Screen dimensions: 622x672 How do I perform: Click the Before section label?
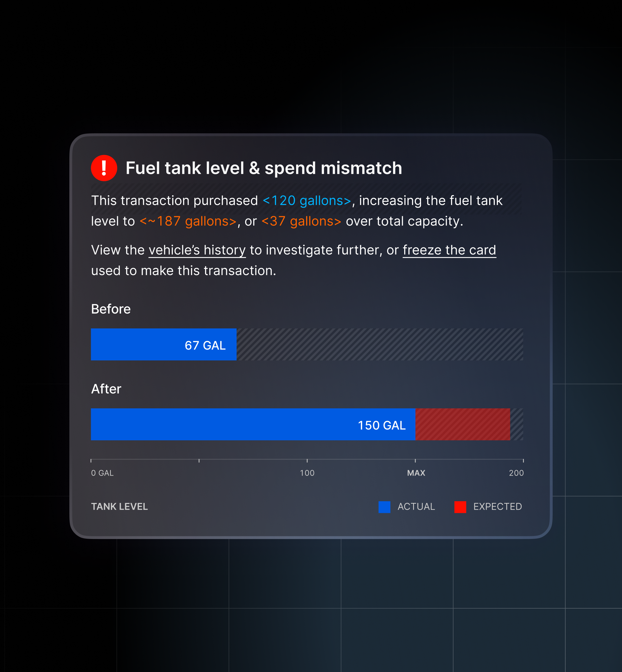coord(111,309)
